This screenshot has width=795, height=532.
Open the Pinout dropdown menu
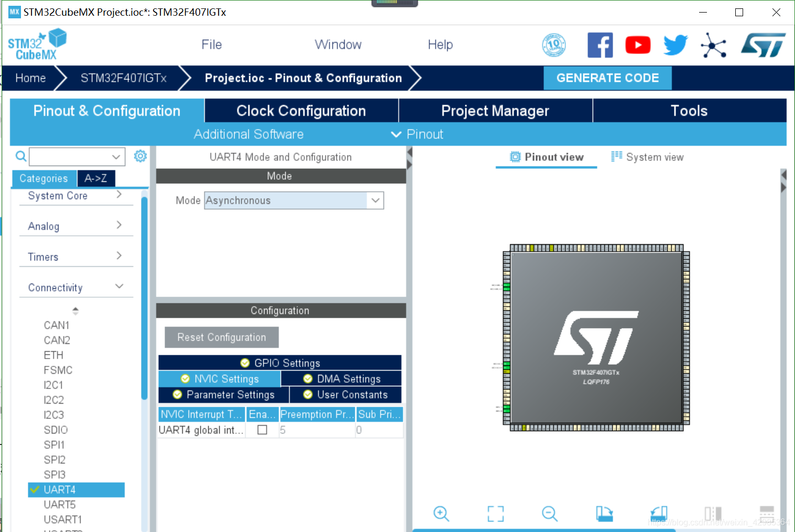click(418, 134)
